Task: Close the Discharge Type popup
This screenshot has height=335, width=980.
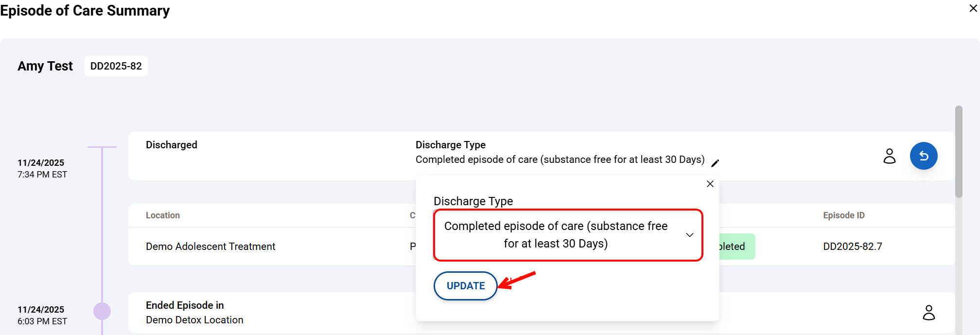Action: 710,184
